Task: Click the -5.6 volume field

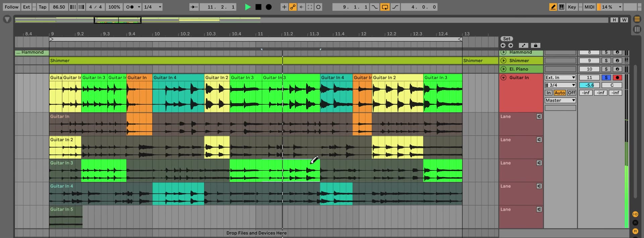Action: tap(589, 85)
